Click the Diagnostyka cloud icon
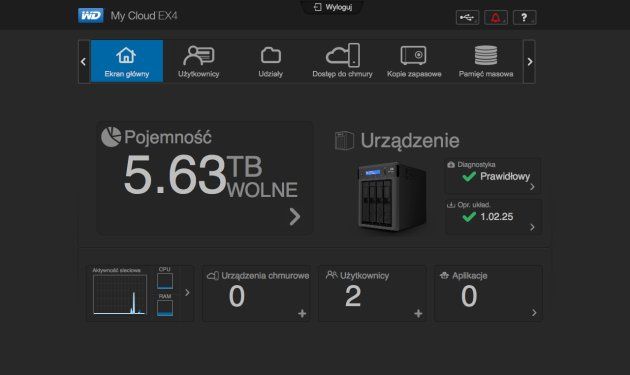630x375 pixels. tap(451, 165)
